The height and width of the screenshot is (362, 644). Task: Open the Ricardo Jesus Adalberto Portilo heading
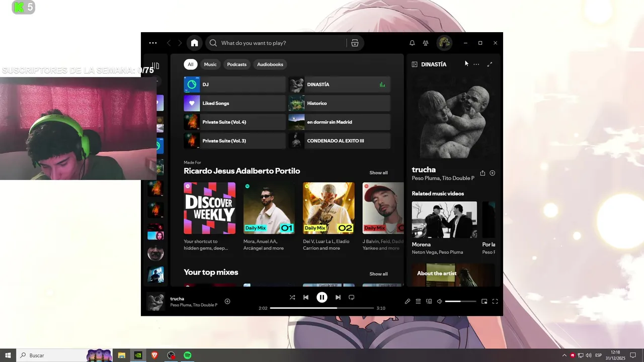[x=242, y=171]
